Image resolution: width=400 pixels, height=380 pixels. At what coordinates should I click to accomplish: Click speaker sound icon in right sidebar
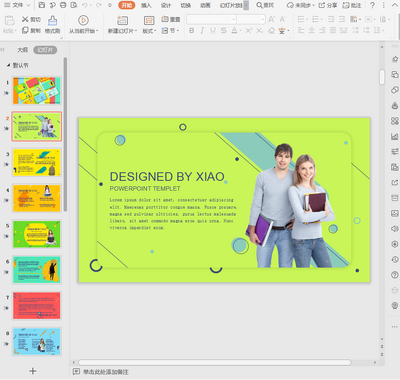[x=395, y=229]
